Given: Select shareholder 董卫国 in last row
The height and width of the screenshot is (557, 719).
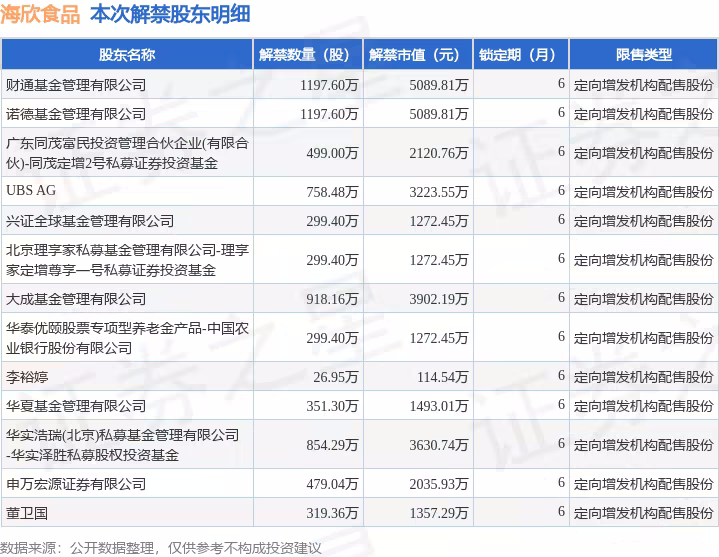Looking at the screenshot, I should click(x=27, y=513).
